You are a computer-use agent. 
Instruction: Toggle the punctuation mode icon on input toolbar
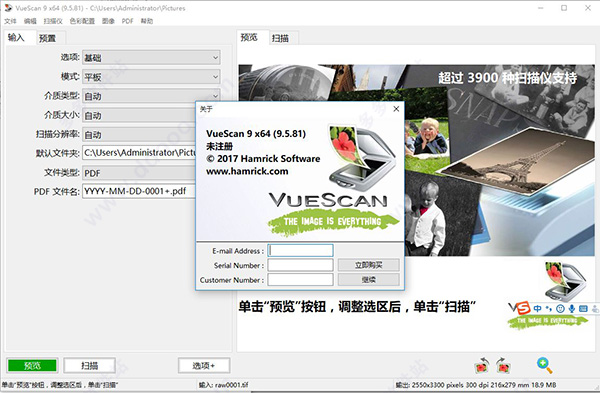[549, 308]
